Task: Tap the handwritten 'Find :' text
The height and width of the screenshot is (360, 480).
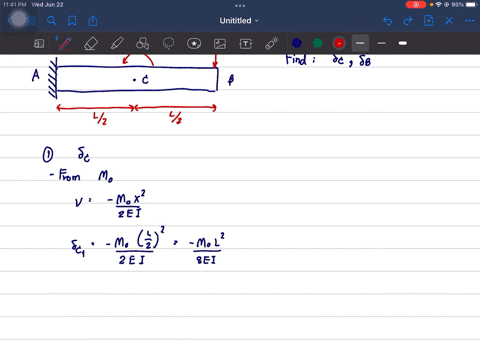Action: (300, 60)
